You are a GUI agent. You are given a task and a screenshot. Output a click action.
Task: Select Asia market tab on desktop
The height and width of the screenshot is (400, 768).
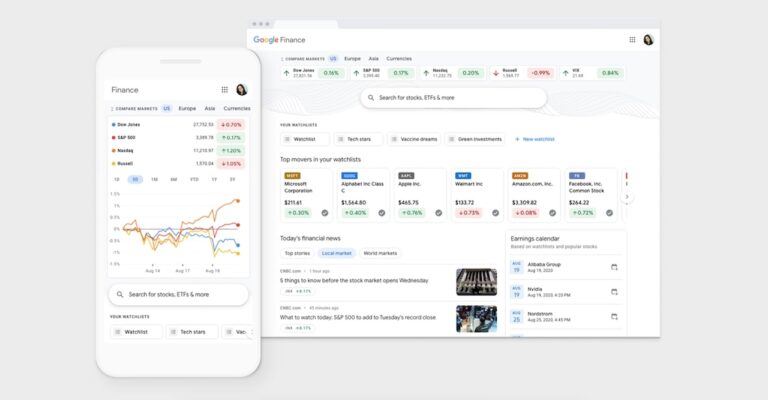click(x=374, y=59)
